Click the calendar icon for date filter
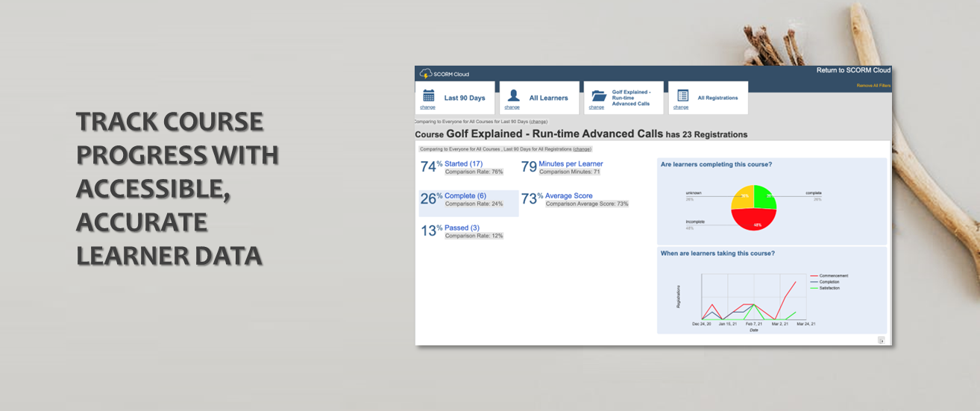Image resolution: width=980 pixels, height=411 pixels. click(429, 95)
